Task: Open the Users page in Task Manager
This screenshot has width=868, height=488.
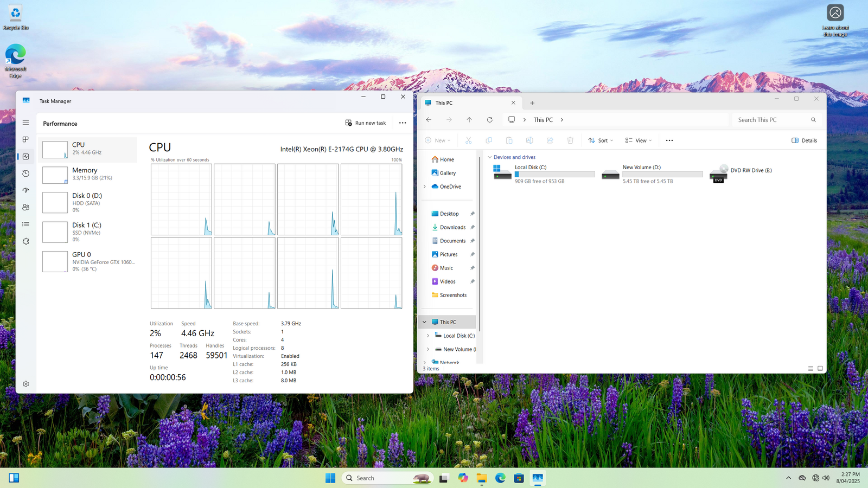Action: (x=25, y=207)
